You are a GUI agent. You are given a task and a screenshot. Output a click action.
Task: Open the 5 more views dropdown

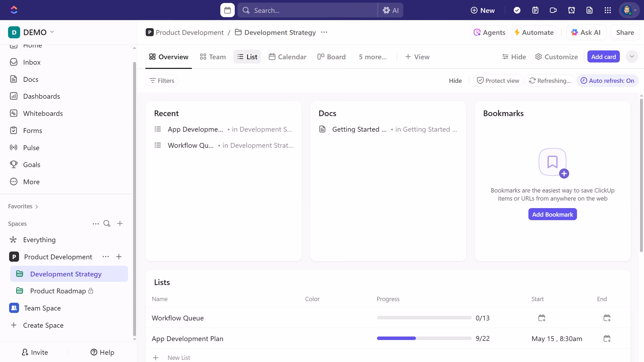(x=373, y=57)
